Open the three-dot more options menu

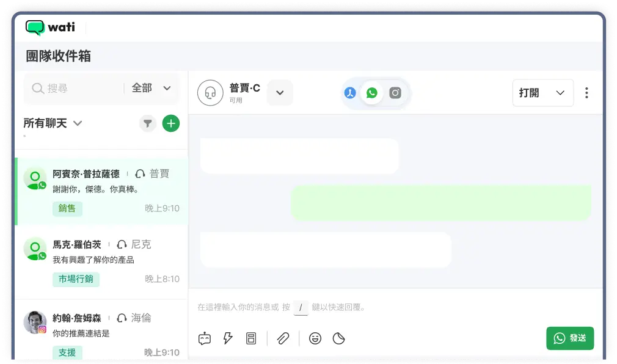point(586,93)
